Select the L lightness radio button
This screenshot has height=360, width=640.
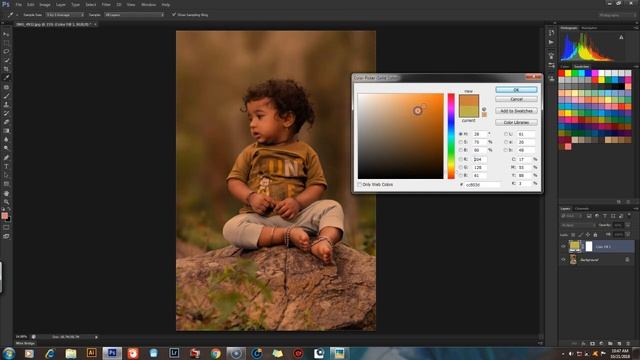[x=506, y=134]
